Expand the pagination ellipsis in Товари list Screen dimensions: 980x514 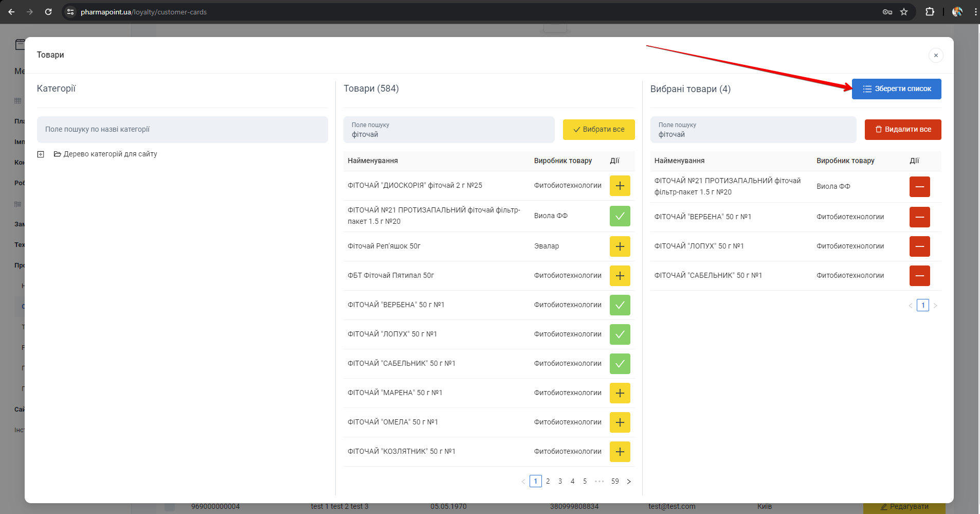pos(599,482)
